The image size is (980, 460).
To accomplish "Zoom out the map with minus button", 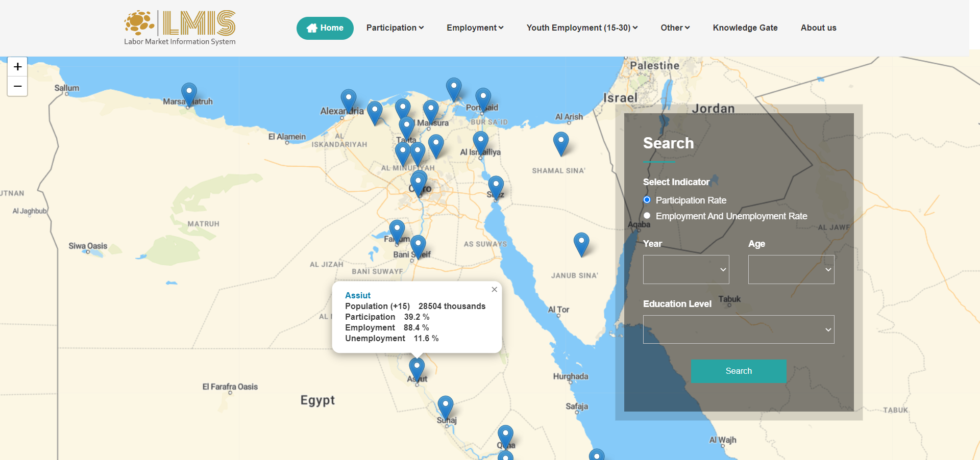I will coord(17,86).
